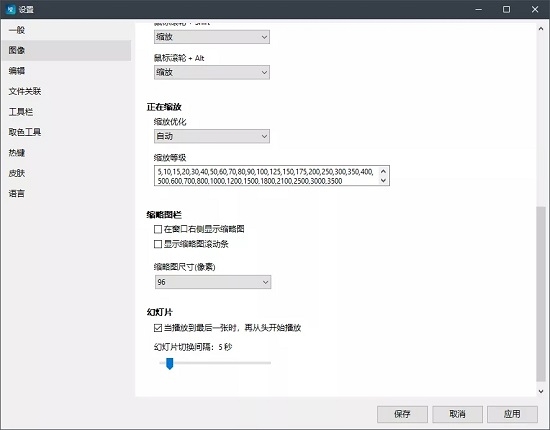The image size is (550, 430).
Task: Click the 保存 button
Action: pos(402,414)
